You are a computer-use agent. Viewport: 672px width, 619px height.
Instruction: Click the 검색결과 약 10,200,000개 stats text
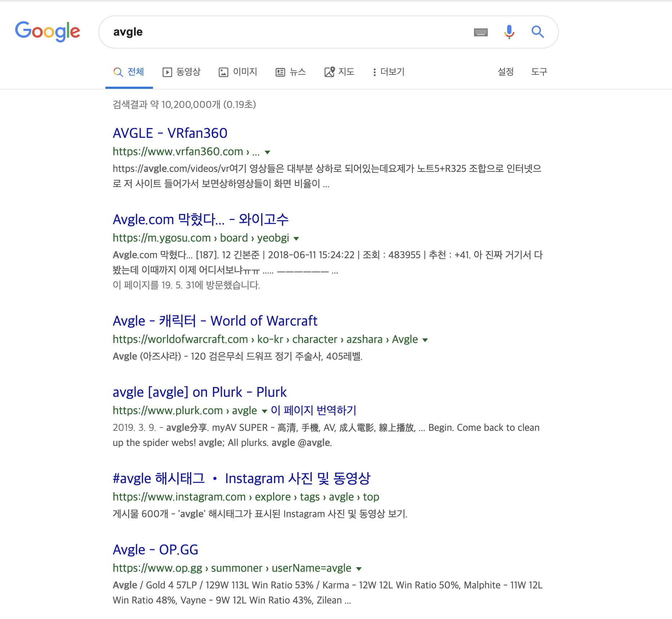tap(184, 104)
